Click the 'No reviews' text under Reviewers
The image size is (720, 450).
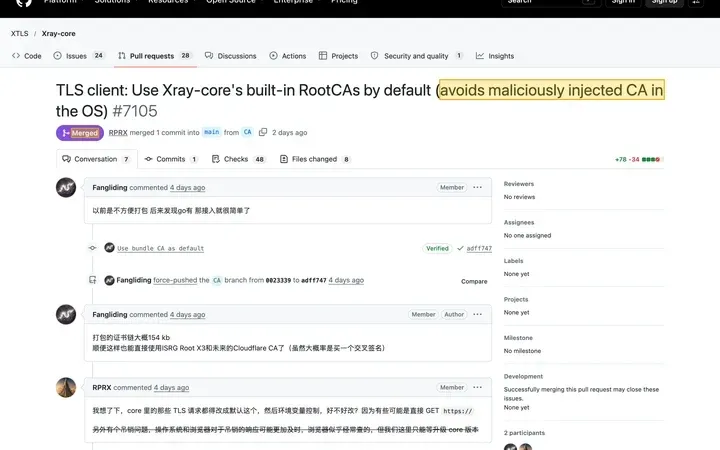[519, 197]
